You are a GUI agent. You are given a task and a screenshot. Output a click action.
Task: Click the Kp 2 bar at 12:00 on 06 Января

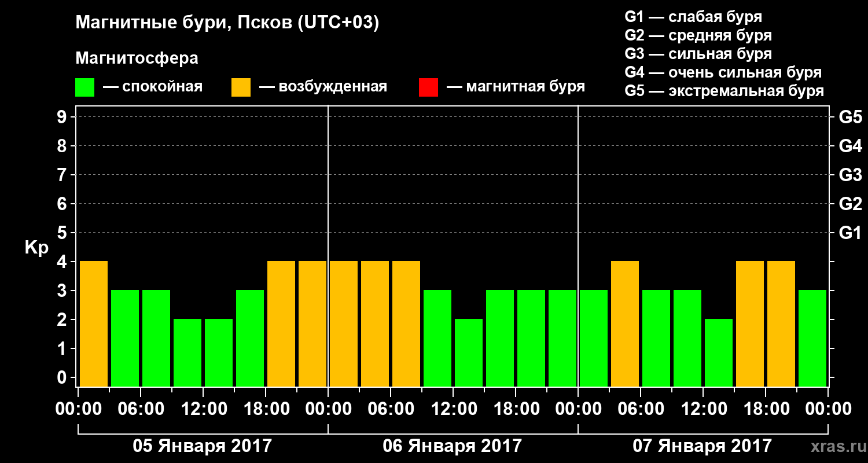[469, 352]
